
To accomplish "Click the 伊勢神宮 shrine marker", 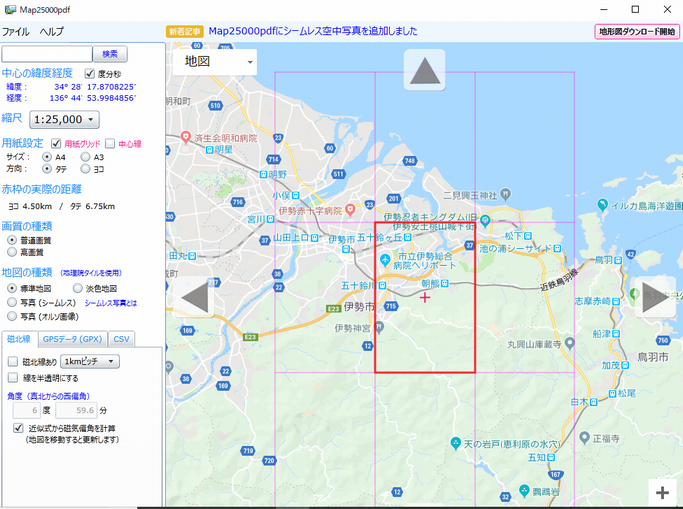I will click(379, 326).
